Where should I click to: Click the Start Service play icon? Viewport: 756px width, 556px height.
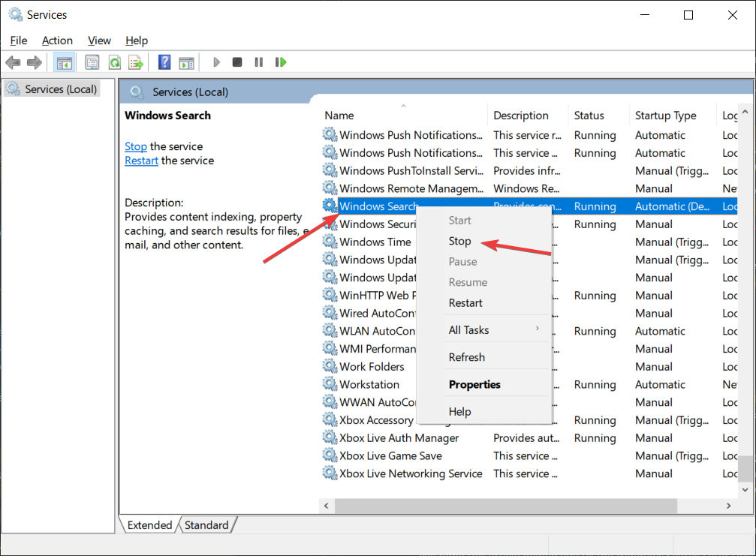[216, 62]
